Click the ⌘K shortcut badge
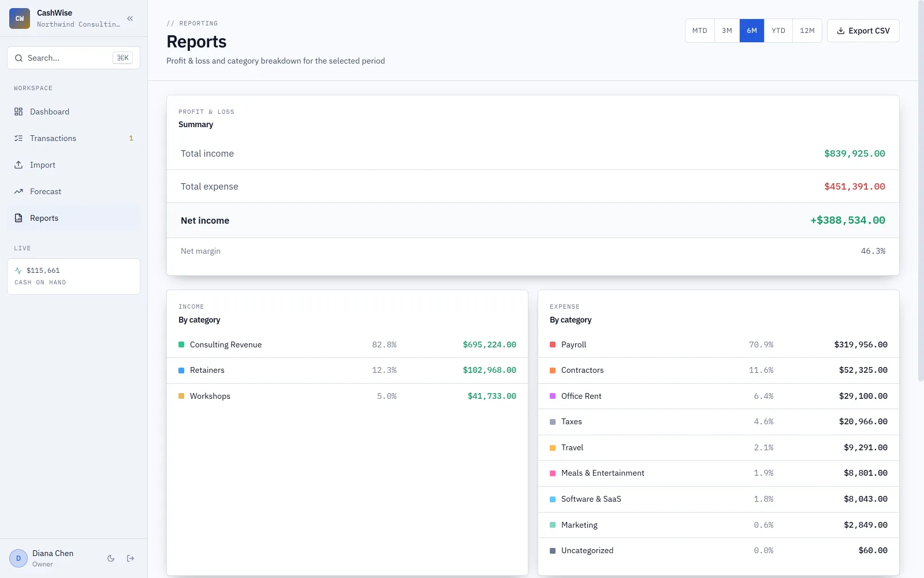 [x=122, y=58]
